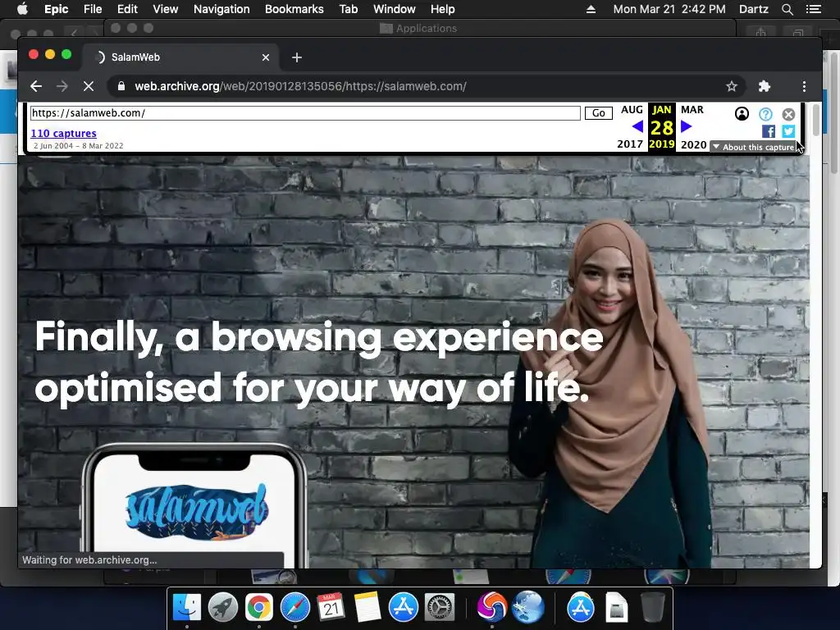Screen dimensions: 840x630
Task: Open the Wayback user account icon
Action: [742, 113]
